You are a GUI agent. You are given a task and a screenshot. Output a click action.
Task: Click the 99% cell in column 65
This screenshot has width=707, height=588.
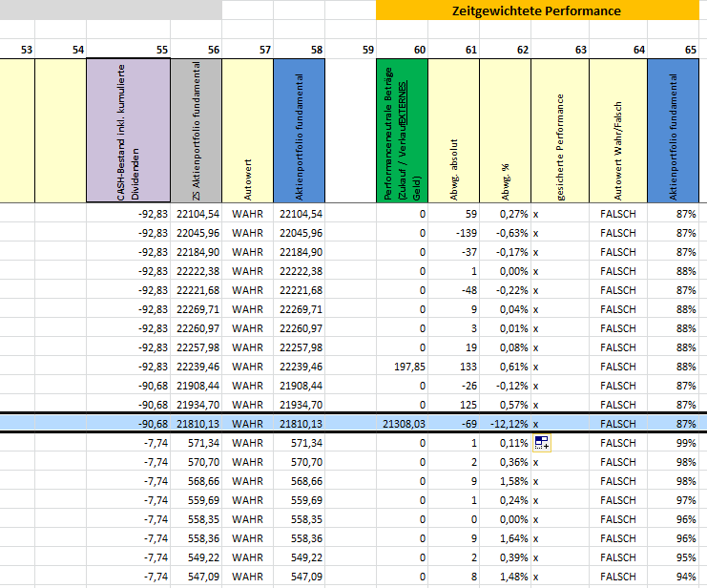(674, 443)
